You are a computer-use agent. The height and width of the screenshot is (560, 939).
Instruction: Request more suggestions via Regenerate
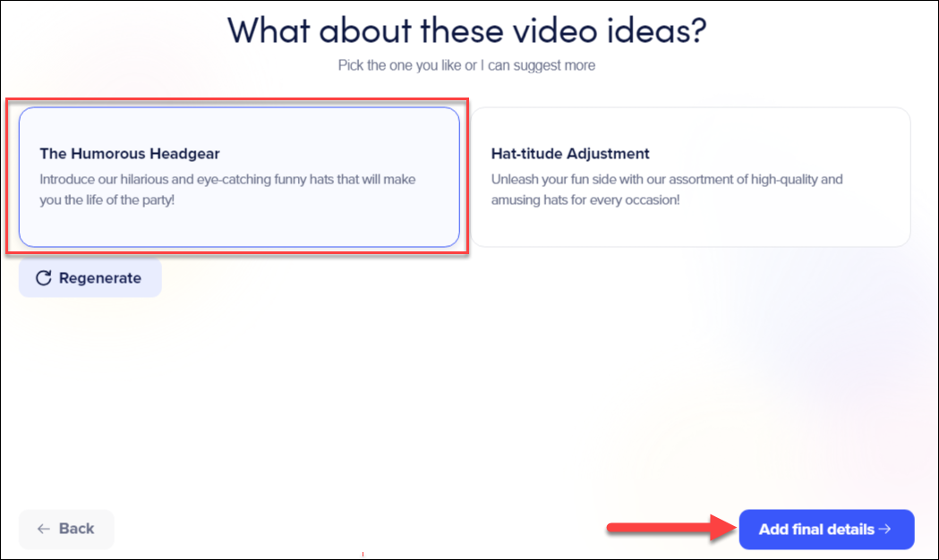pos(90,277)
